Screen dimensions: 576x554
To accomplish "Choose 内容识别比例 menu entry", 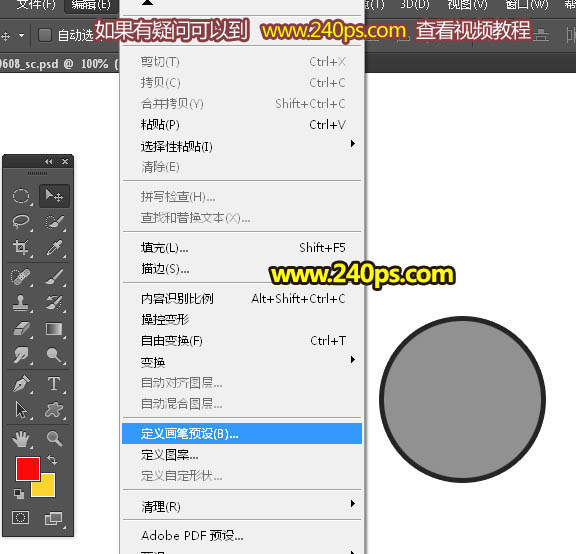I will (x=242, y=299).
